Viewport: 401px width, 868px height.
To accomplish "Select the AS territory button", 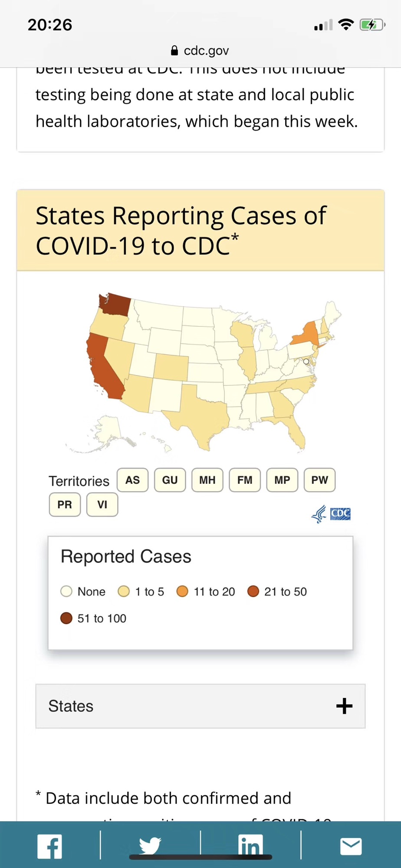I will coord(132,480).
